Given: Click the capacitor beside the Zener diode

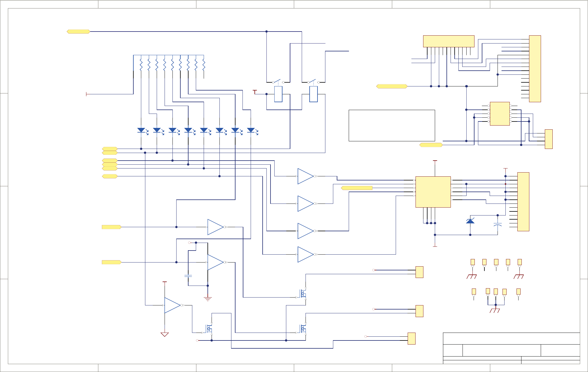Looking at the screenshot, I should coord(498,225).
